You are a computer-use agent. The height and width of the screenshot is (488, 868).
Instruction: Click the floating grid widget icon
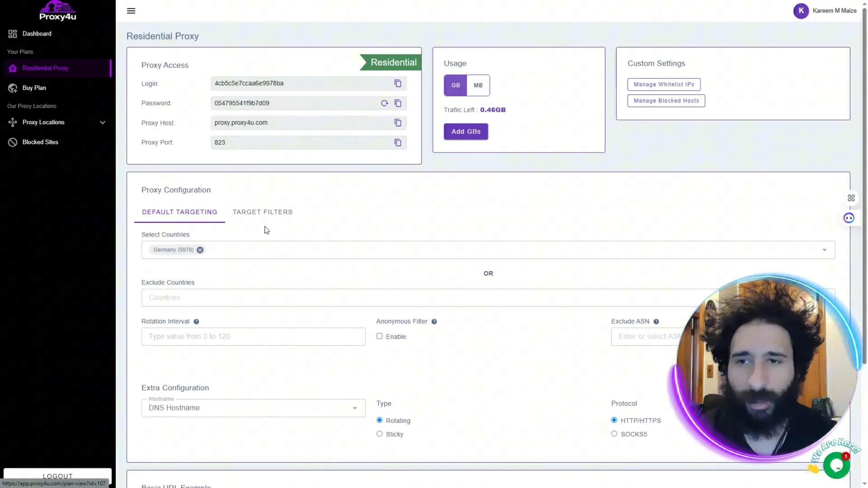(851, 198)
